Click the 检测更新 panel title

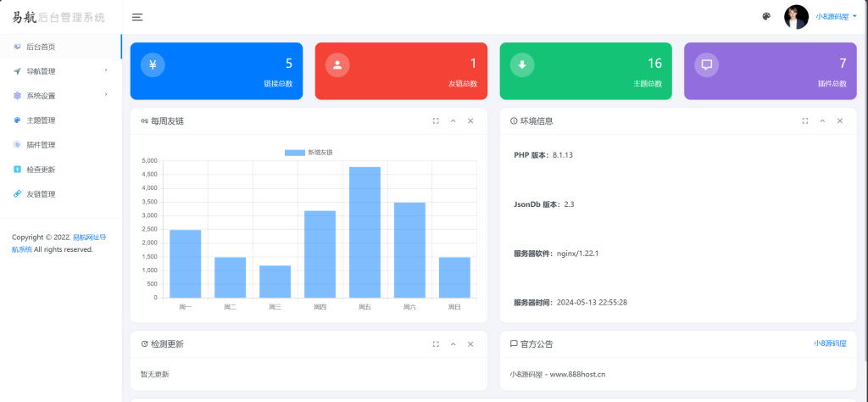(x=167, y=344)
